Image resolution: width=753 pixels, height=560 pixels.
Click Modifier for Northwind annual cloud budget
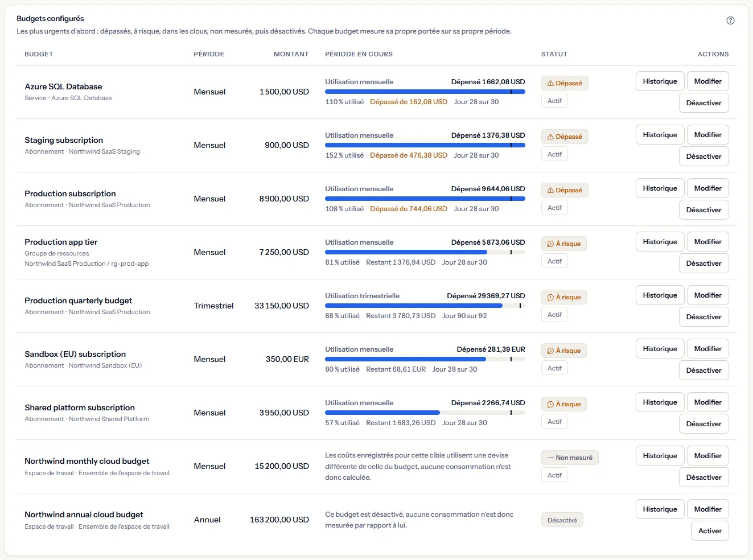pos(707,509)
